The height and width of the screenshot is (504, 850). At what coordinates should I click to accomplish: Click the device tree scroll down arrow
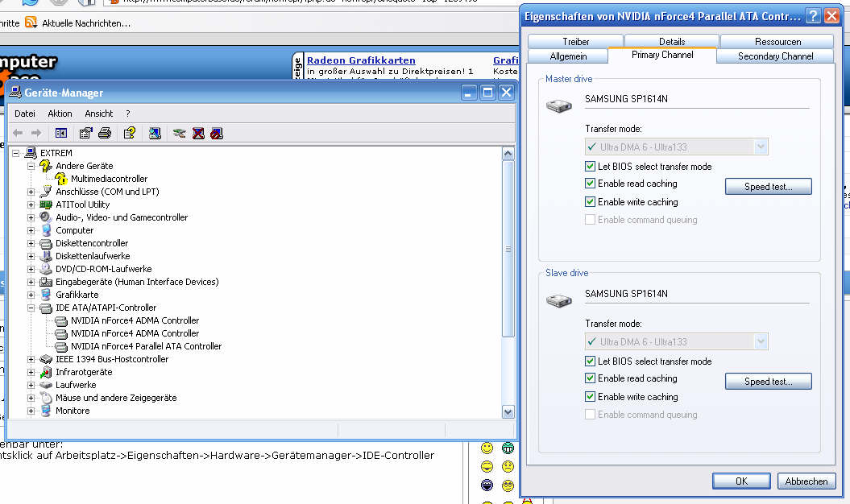pyautogui.click(x=508, y=412)
